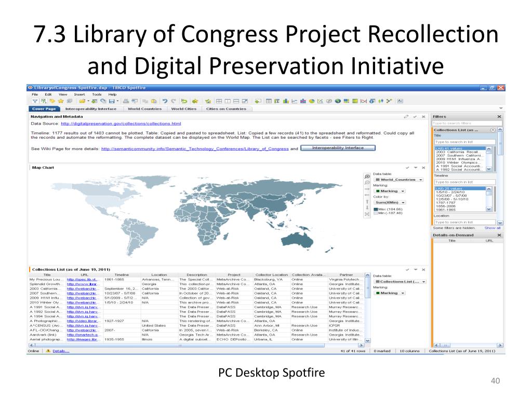Open the Marking dropdown beside Collections table

pos(390,293)
